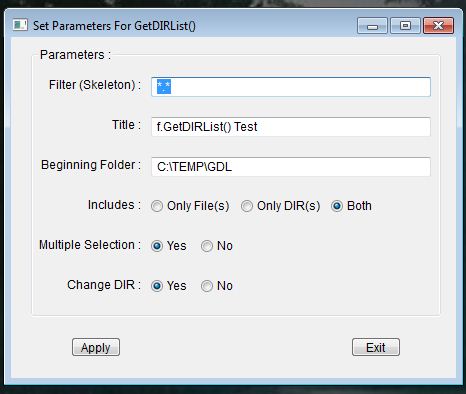
Task: Click the Beginning Folder label
Action: (91, 165)
